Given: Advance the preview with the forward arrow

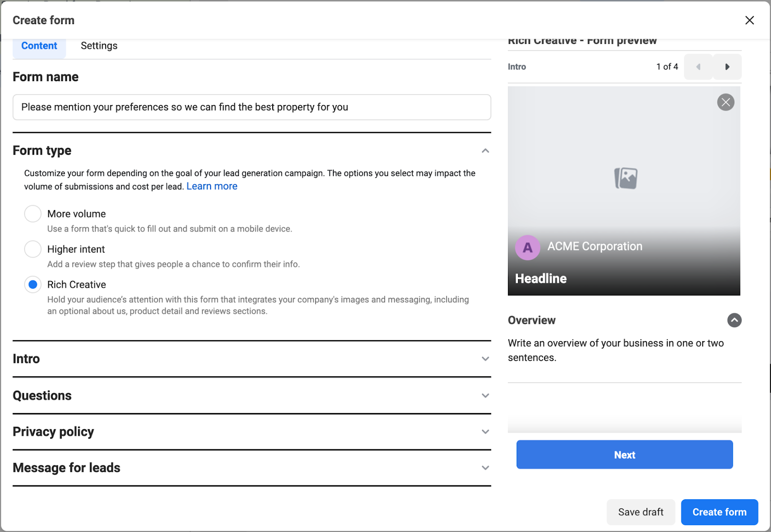Looking at the screenshot, I should [x=727, y=66].
